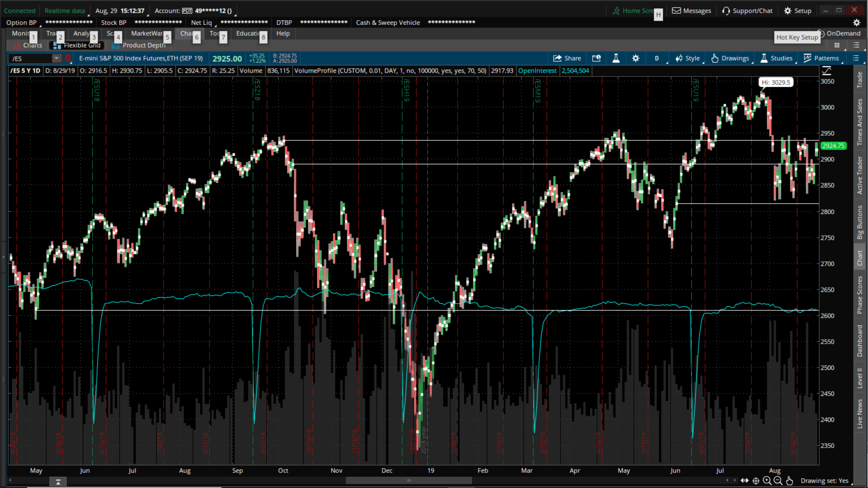Switch to MarketWatch main tab

[147, 33]
